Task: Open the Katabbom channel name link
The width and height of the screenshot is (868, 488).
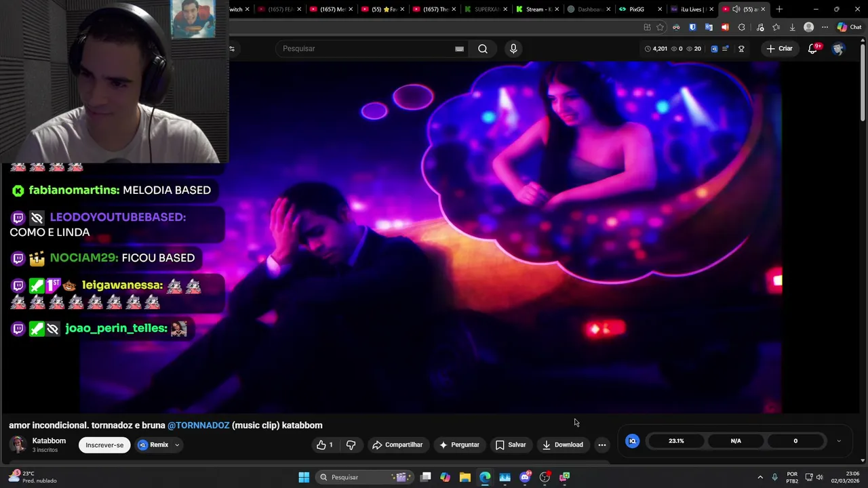Action: pyautogui.click(x=49, y=441)
